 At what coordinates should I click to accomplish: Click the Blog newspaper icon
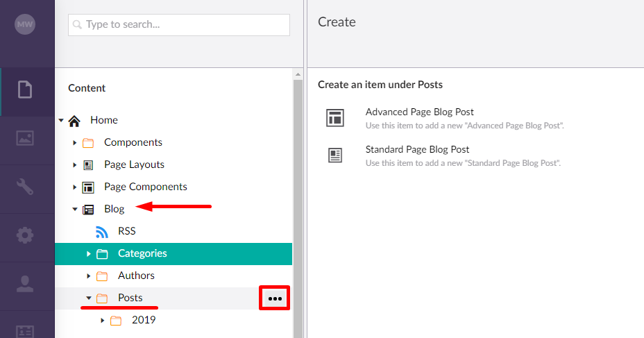(88, 210)
